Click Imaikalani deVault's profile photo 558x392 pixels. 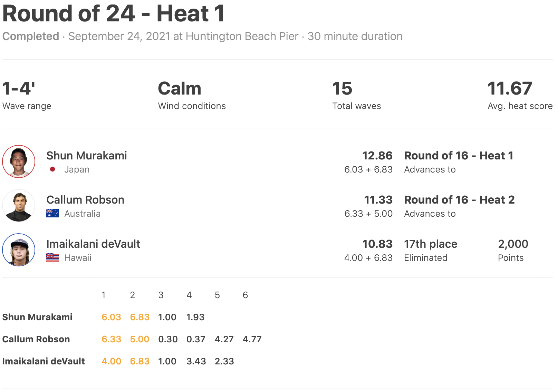click(x=19, y=250)
